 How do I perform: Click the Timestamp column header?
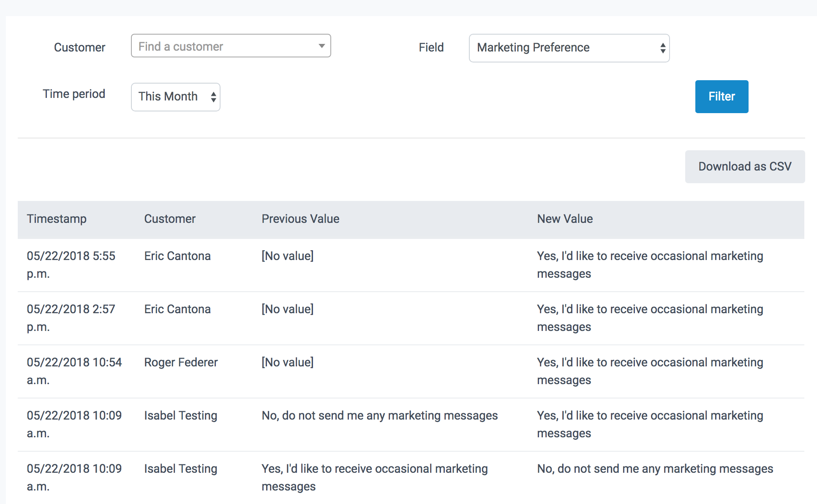click(x=57, y=219)
